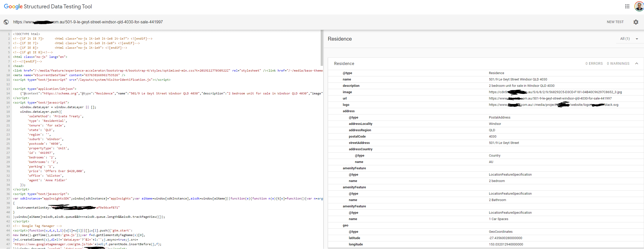Click the longitude value 153.032012940000000
Viewport: 644px width, 249px height.
click(506, 244)
